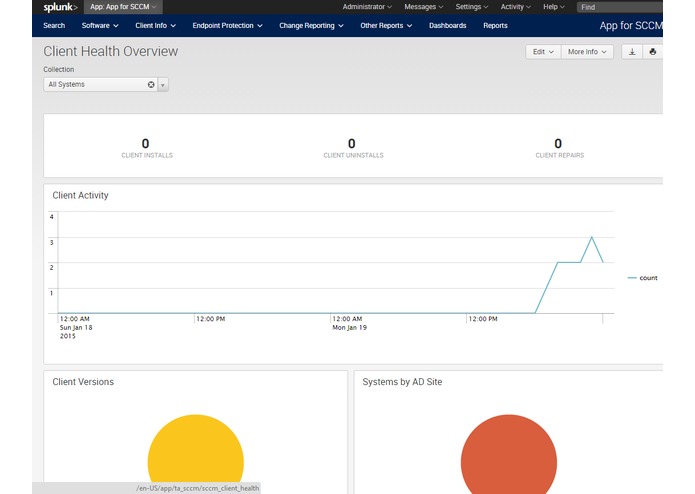Clear the All Systems collection selection
The width and height of the screenshot is (695, 494).
click(151, 84)
